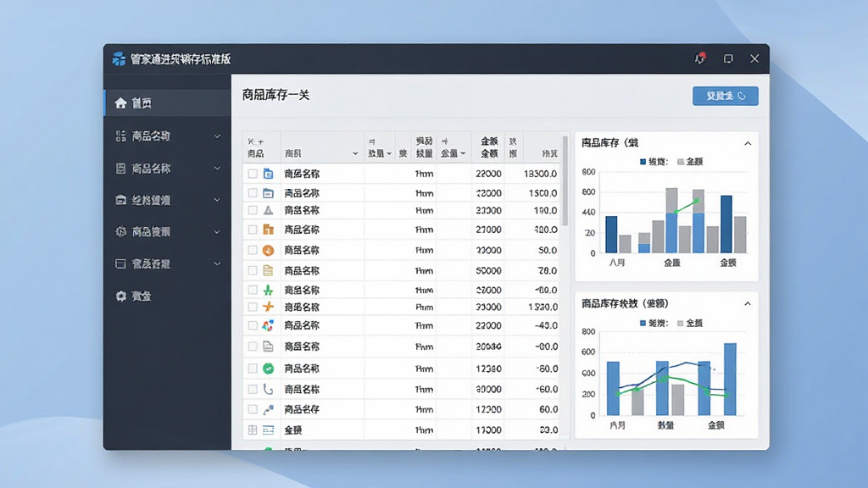
Task: Select the highlighted home item in the sidebar
Action: point(167,103)
